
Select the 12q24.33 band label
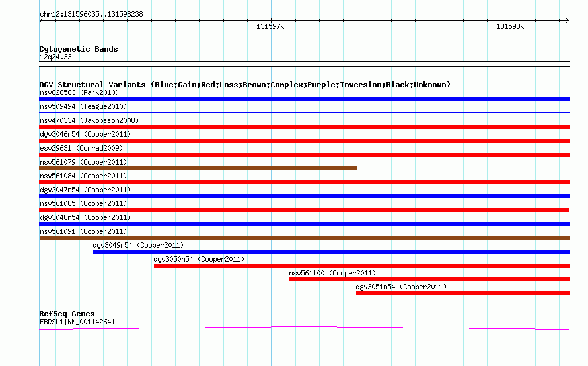55,57
